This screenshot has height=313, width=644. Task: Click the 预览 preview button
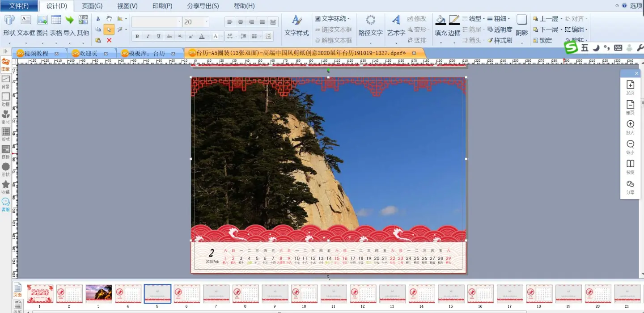pyautogui.click(x=630, y=167)
